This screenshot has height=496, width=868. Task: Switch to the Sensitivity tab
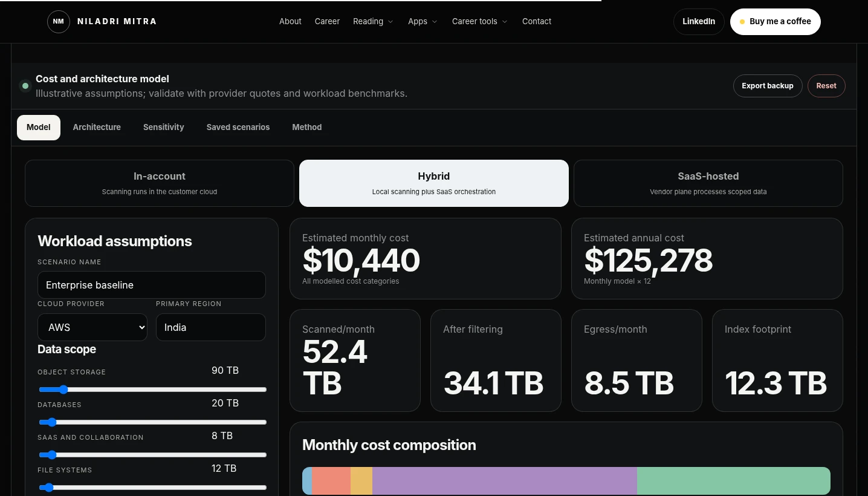click(x=164, y=128)
